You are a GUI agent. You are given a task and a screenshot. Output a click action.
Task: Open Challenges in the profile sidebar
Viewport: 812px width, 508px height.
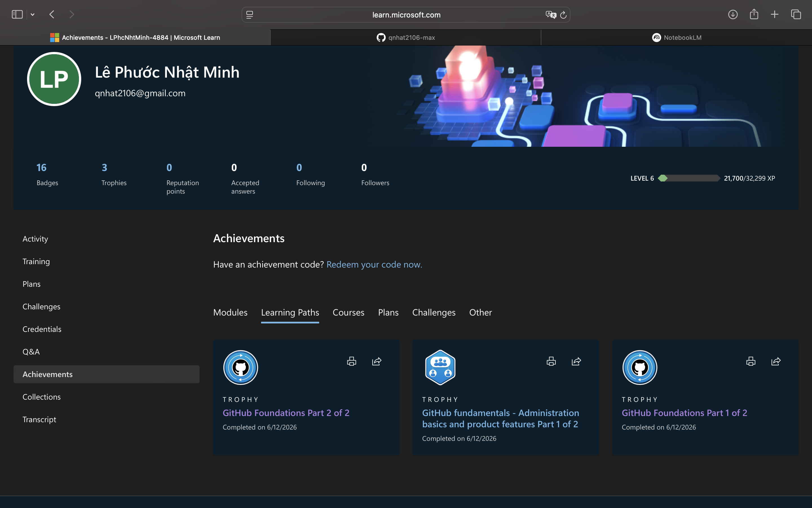click(41, 306)
